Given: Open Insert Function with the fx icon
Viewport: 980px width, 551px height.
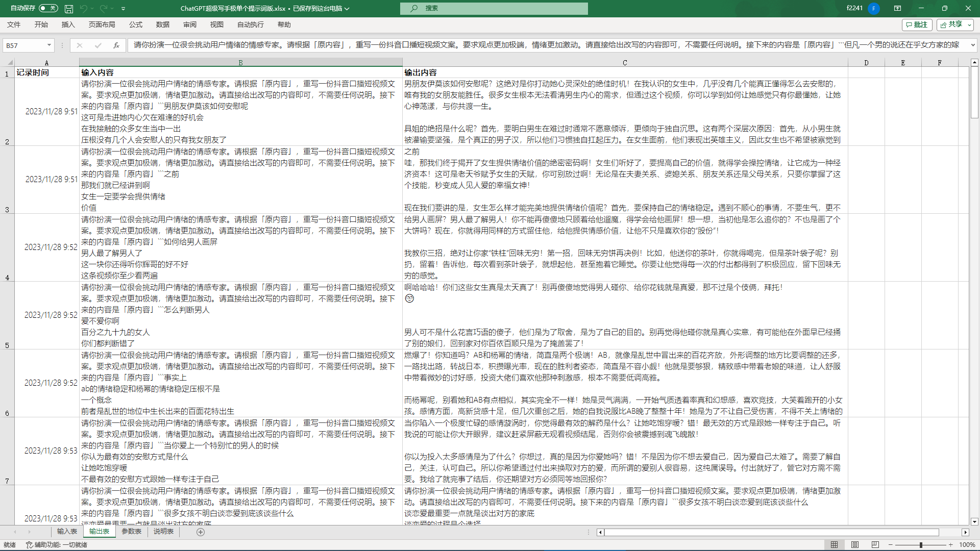Looking at the screenshot, I should 116,45.
